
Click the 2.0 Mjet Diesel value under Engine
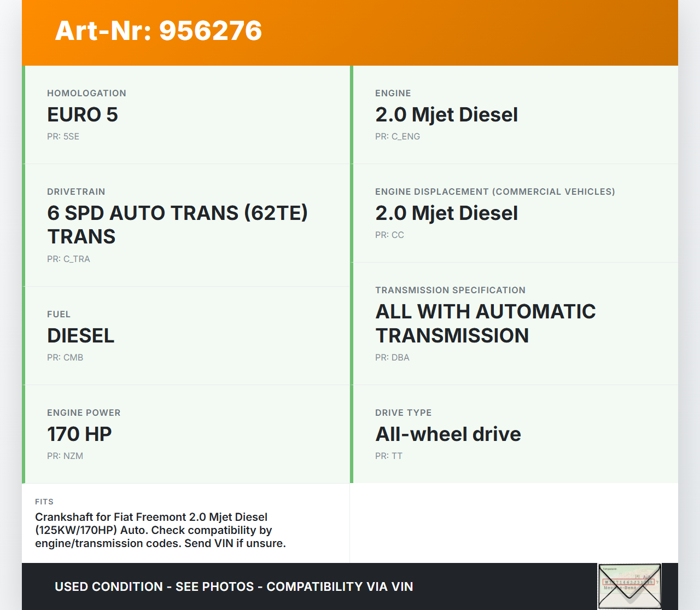(x=446, y=115)
